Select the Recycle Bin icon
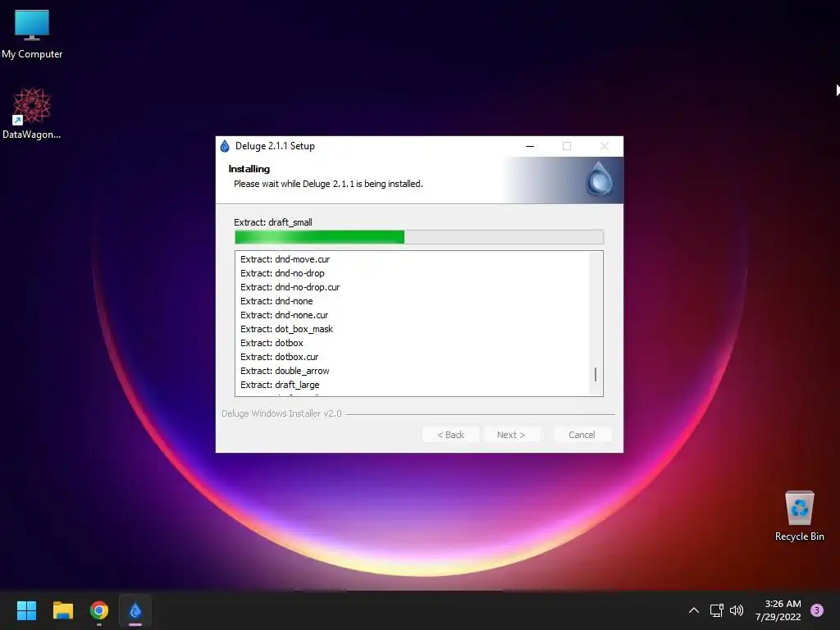Screen dimensions: 840x630 tap(799, 516)
